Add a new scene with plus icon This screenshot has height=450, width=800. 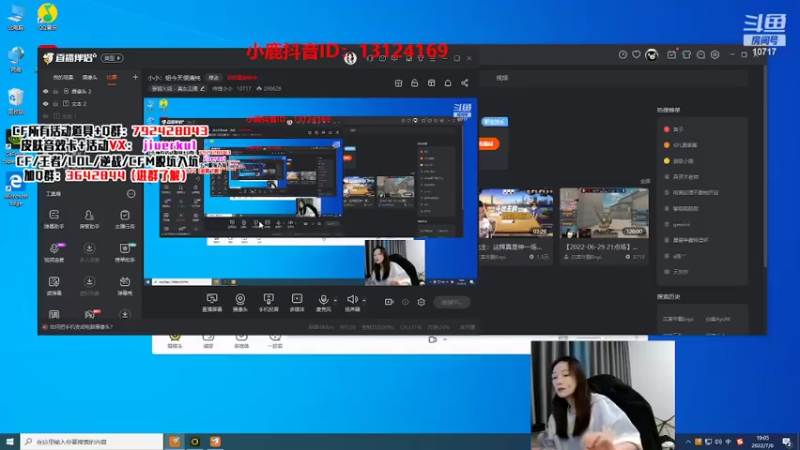pyautogui.click(x=135, y=77)
